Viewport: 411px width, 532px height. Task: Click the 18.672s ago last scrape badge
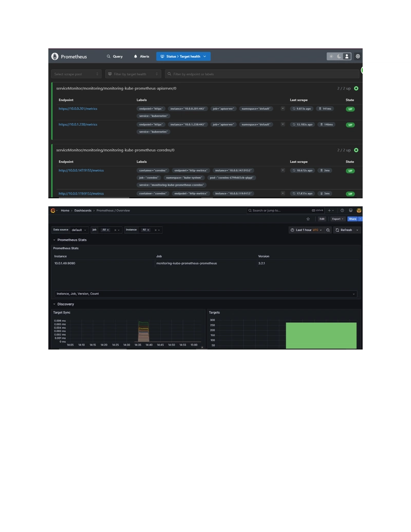pyautogui.click(x=303, y=170)
